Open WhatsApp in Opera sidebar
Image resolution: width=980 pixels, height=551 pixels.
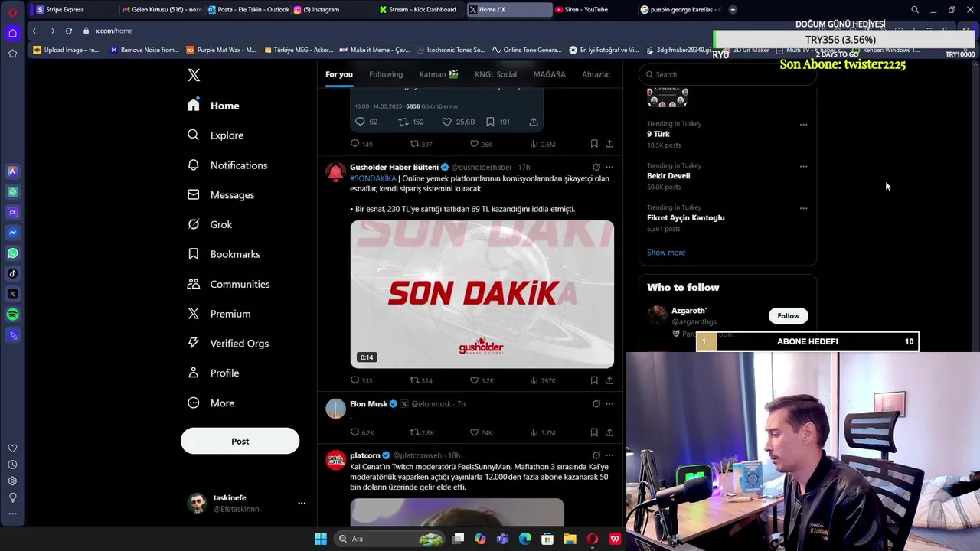click(x=12, y=253)
